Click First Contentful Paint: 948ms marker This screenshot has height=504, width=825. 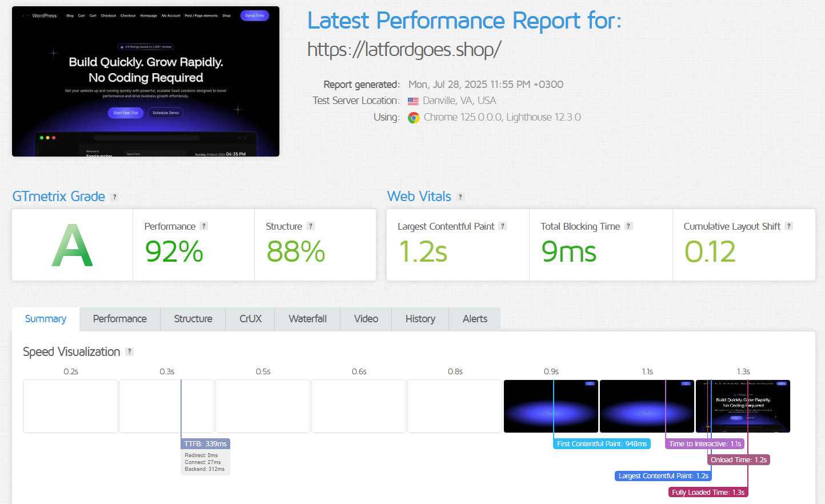point(602,444)
